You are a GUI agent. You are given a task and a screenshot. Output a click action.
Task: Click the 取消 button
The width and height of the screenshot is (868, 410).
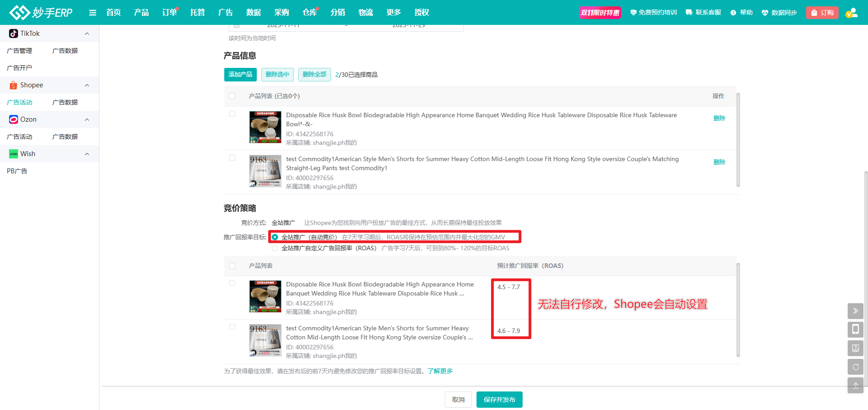(x=458, y=400)
